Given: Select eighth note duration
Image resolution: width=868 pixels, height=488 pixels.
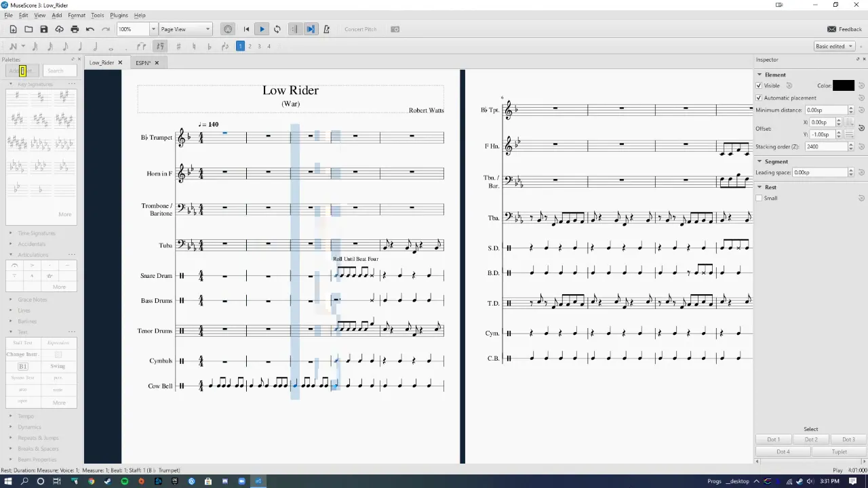Looking at the screenshot, I should tap(65, 46).
